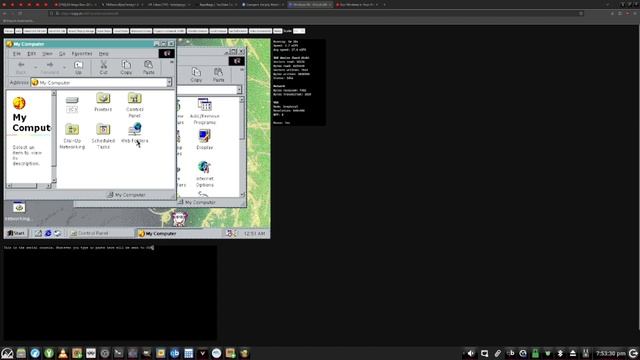Launch VLC from the host taskbar

pyautogui.click(x=63, y=353)
